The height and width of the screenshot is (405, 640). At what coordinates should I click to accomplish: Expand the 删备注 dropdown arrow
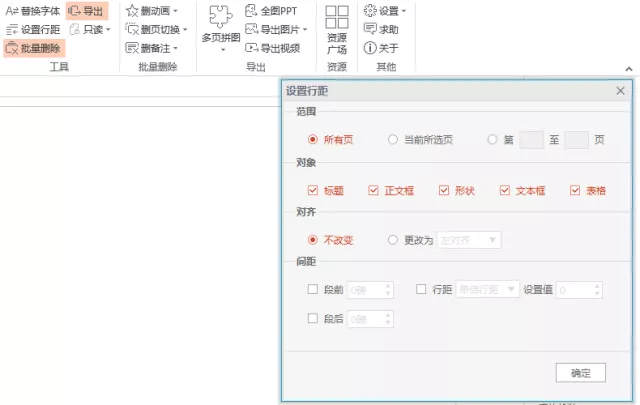click(176, 48)
